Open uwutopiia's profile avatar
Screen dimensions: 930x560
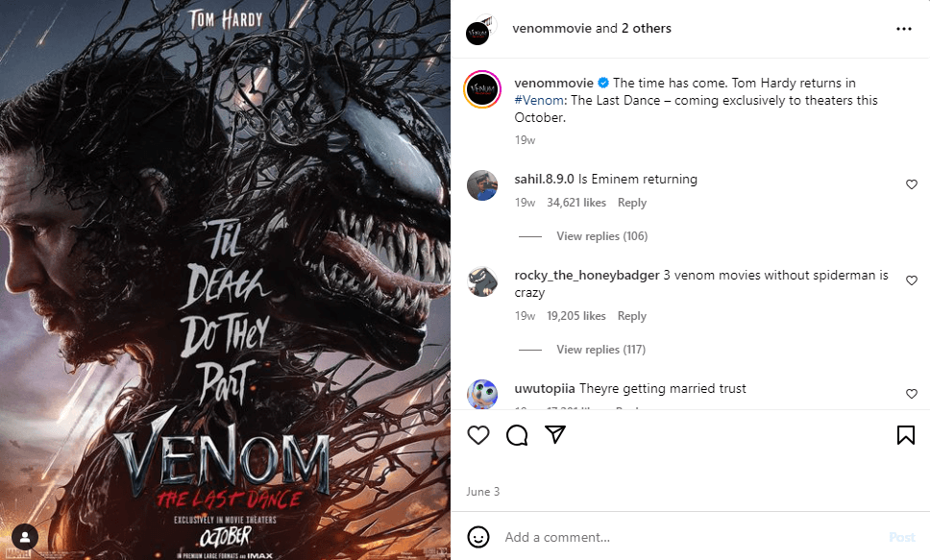(x=482, y=394)
